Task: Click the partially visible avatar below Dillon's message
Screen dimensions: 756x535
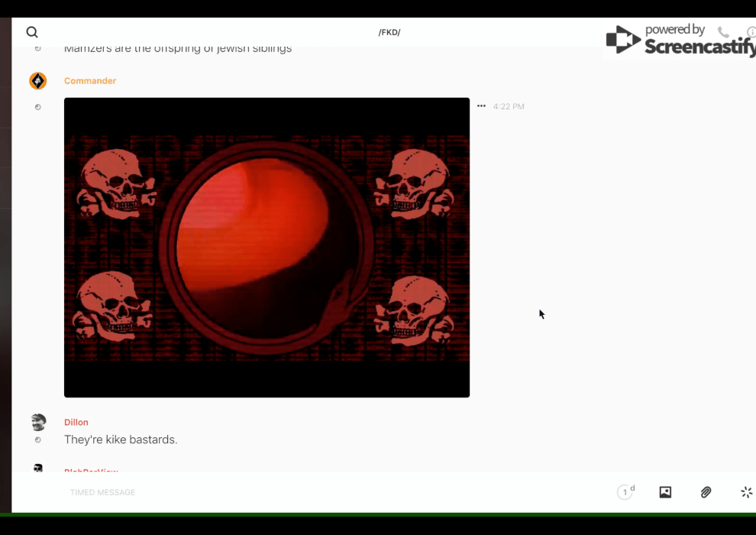Action: 38,468
